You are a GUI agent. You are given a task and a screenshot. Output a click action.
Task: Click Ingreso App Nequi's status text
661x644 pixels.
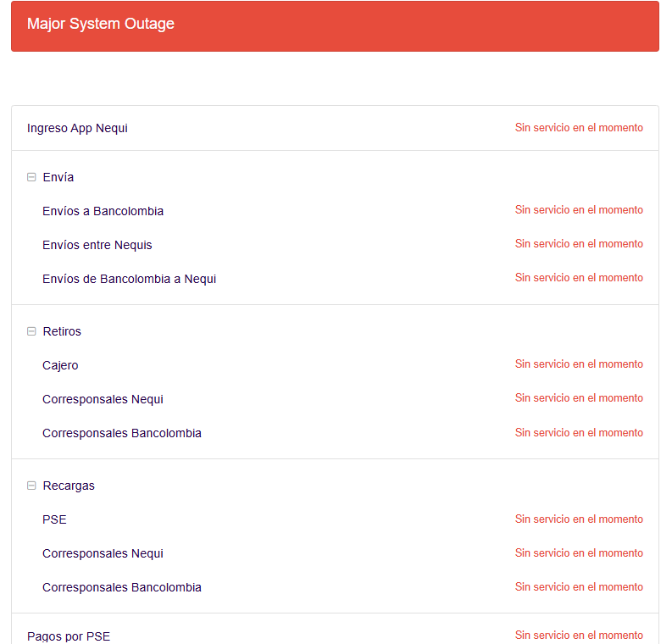[579, 128]
